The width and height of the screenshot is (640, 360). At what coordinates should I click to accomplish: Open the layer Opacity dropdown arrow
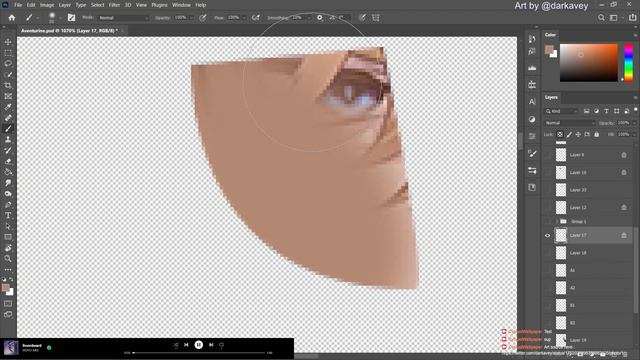click(x=634, y=123)
